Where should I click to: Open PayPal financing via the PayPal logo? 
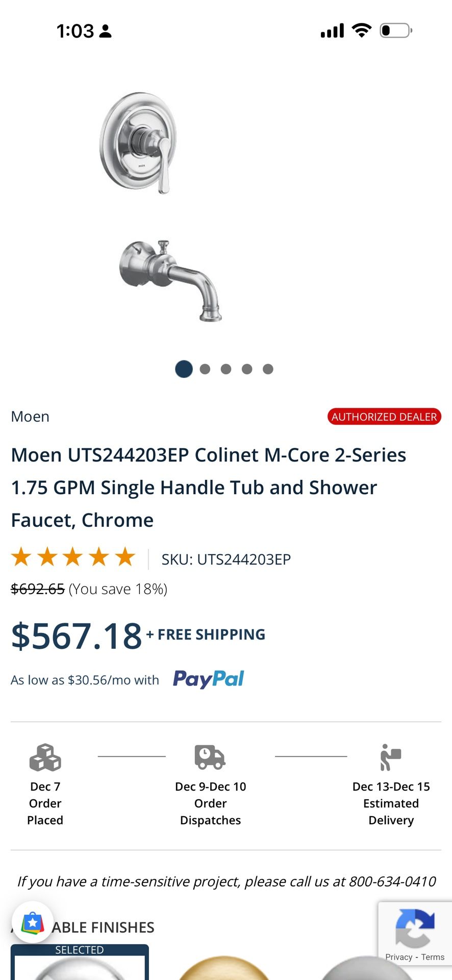click(x=209, y=679)
